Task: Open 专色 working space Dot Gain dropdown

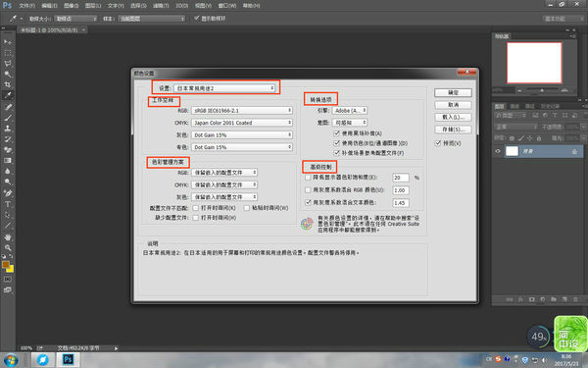Action: coord(242,147)
